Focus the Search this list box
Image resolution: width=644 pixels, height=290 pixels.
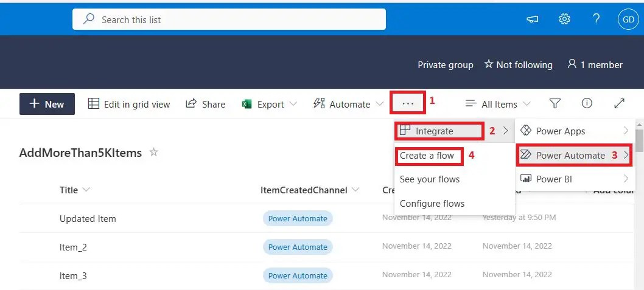click(229, 19)
